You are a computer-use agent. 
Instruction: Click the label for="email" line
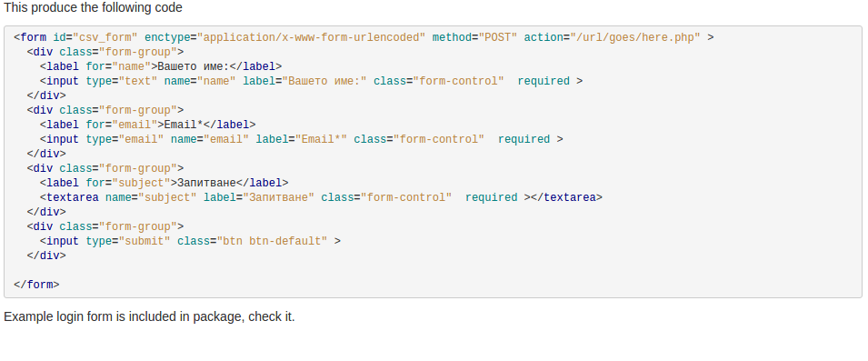[x=148, y=125]
